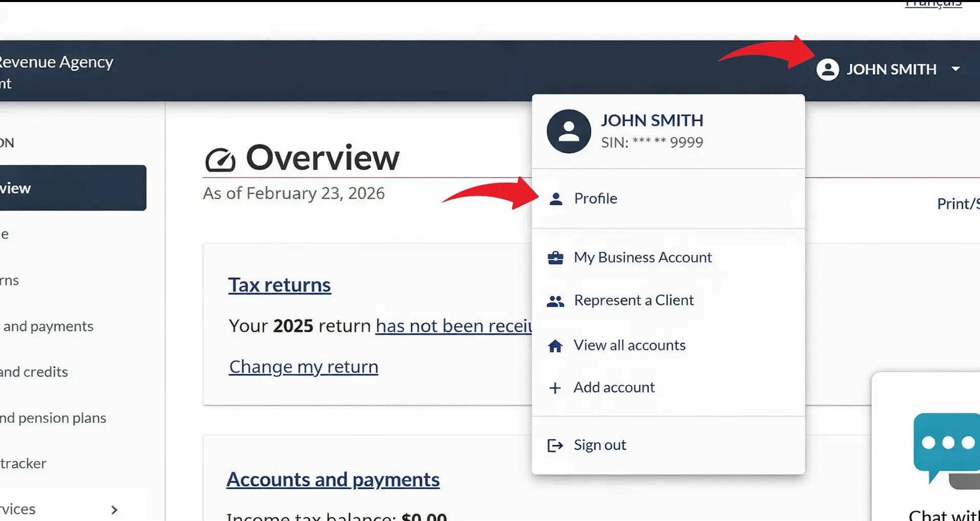Click the sign out arrow icon
Viewport: 980px width, 521px height.
pyautogui.click(x=555, y=445)
